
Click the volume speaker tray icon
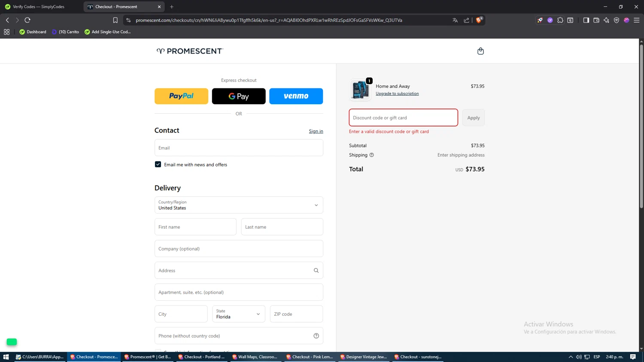[579, 357]
